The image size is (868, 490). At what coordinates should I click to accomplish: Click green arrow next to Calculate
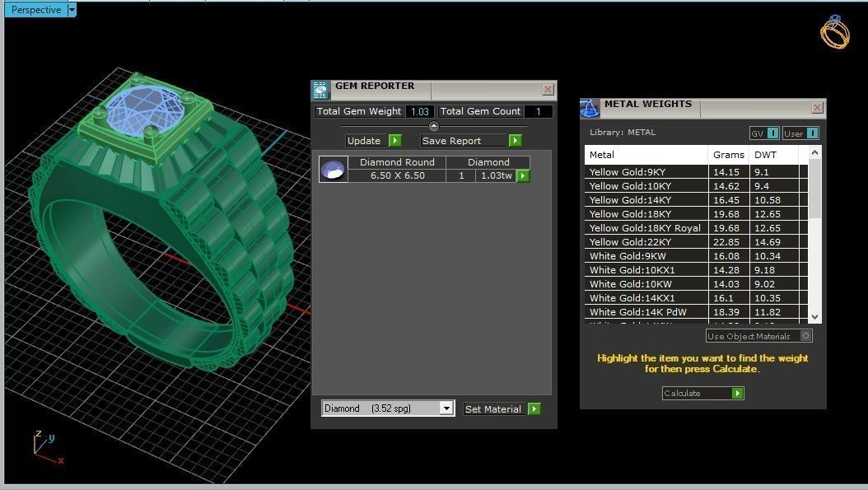[737, 393]
